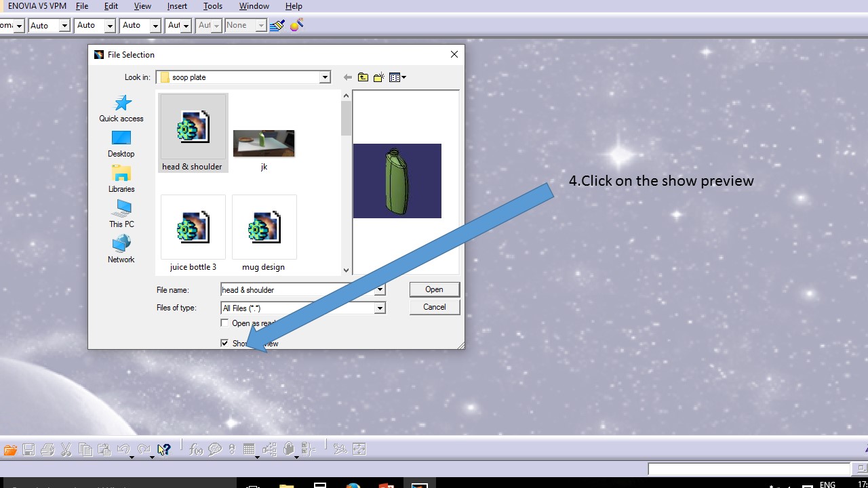This screenshot has height=488, width=868.
Task: Click the Cut scissors icon
Action: [66, 449]
